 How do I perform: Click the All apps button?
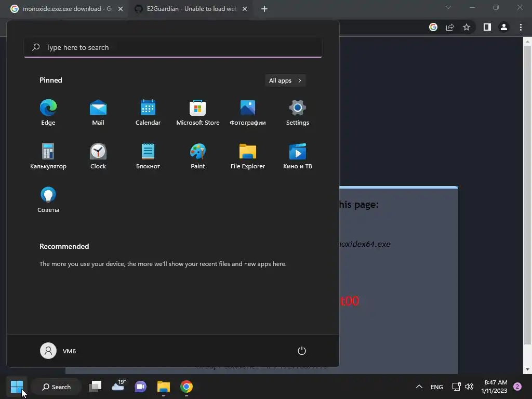(x=285, y=81)
